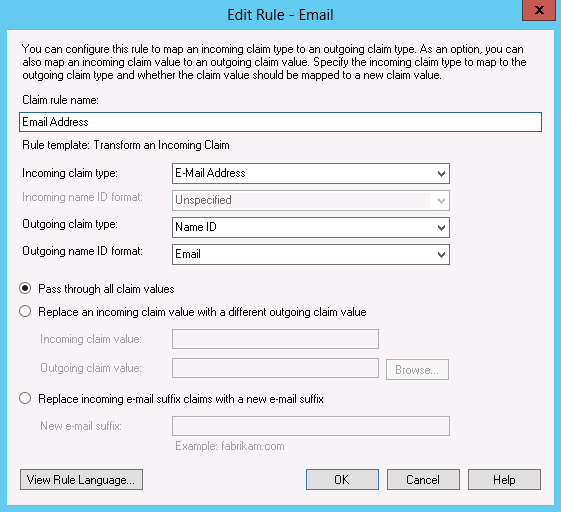Image resolution: width=561 pixels, height=512 pixels.
Task: Open the Incoming claim type dropdown
Action: coord(311,174)
